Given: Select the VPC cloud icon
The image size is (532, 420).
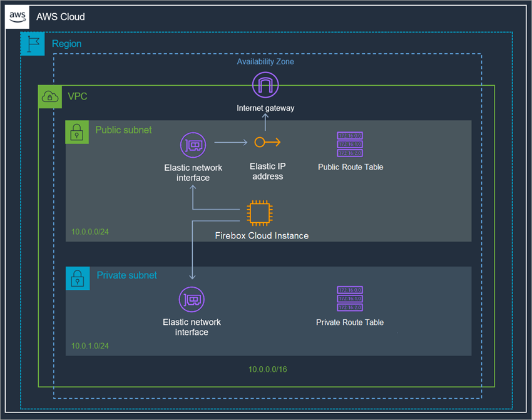Looking at the screenshot, I should tap(50, 96).
